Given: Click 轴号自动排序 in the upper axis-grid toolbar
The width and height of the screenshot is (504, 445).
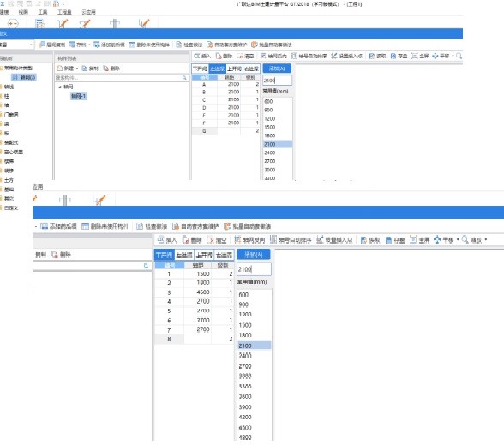Looking at the screenshot, I should click(x=309, y=56).
